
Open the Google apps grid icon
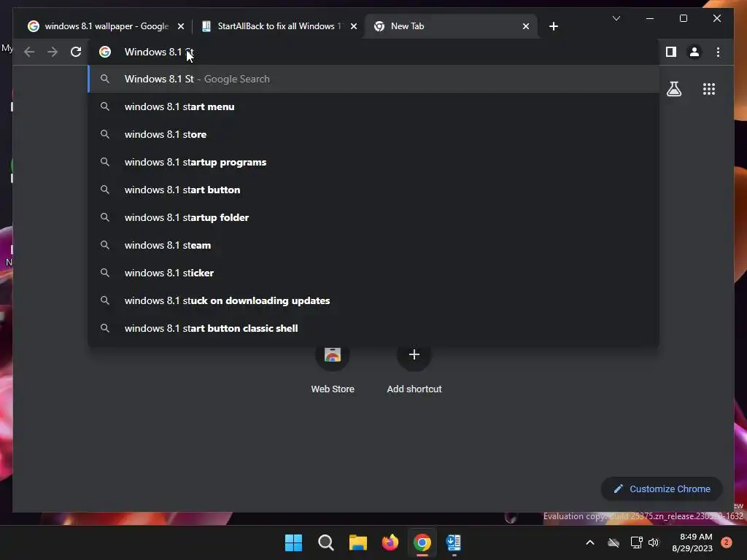click(x=709, y=89)
